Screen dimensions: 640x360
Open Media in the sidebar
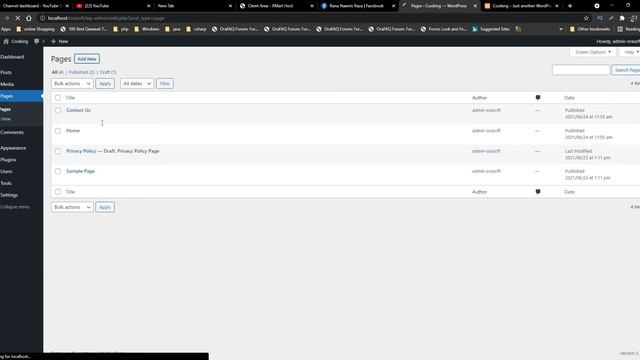tap(7, 84)
